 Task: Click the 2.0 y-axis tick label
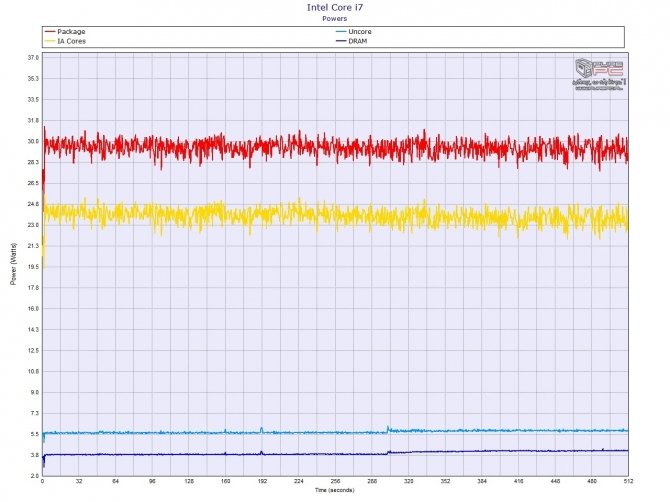point(35,476)
